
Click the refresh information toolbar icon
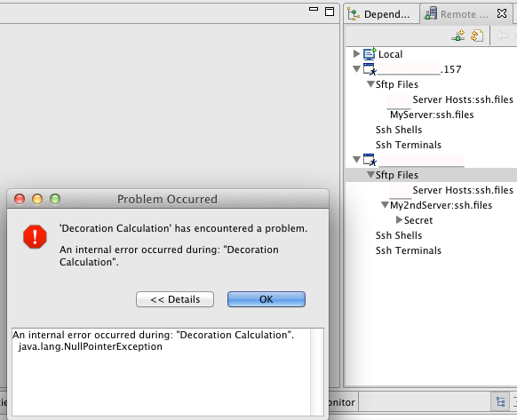click(477, 36)
